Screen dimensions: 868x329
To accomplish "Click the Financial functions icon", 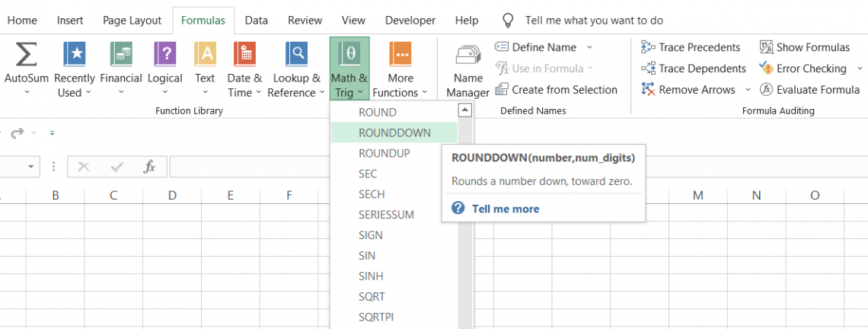I will (x=121, y=55).
